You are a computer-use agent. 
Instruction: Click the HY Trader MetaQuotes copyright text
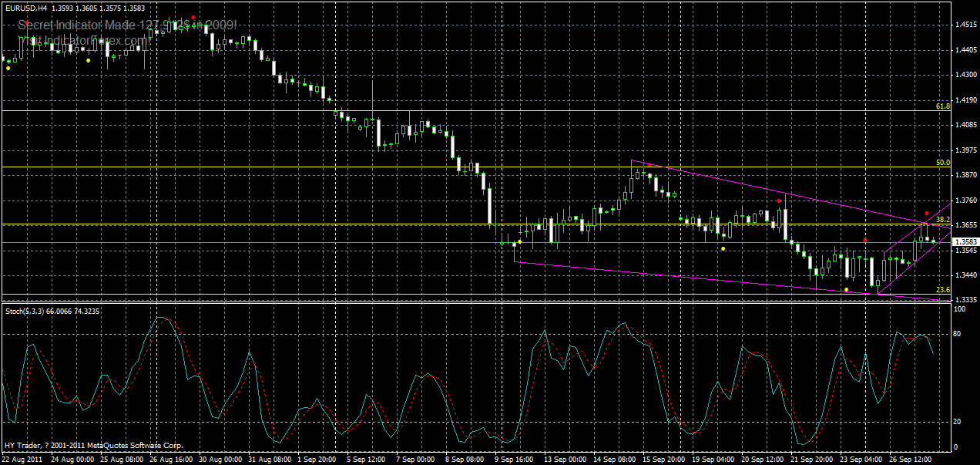coord(91,446)
